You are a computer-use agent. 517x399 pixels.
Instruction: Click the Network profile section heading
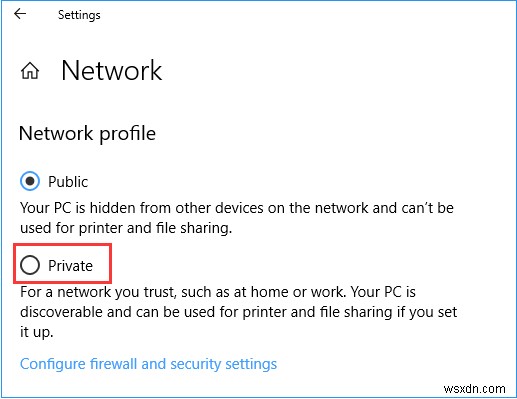pos(87,134)
